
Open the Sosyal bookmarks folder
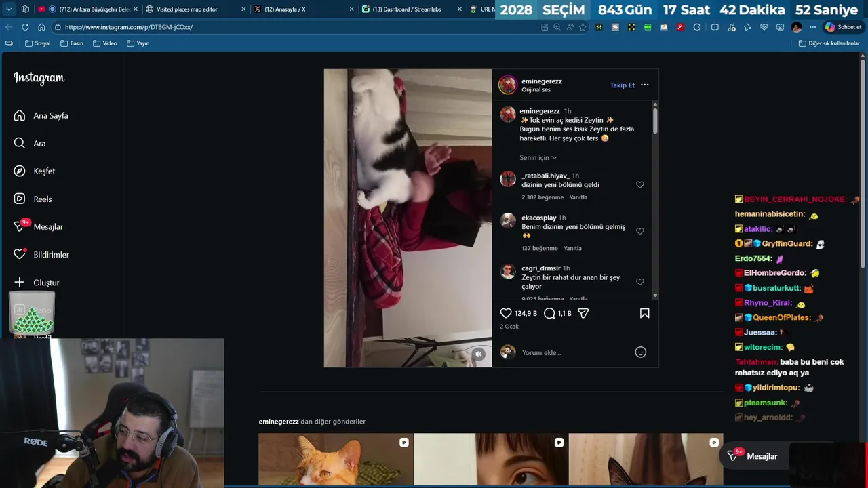coord(38,43)
